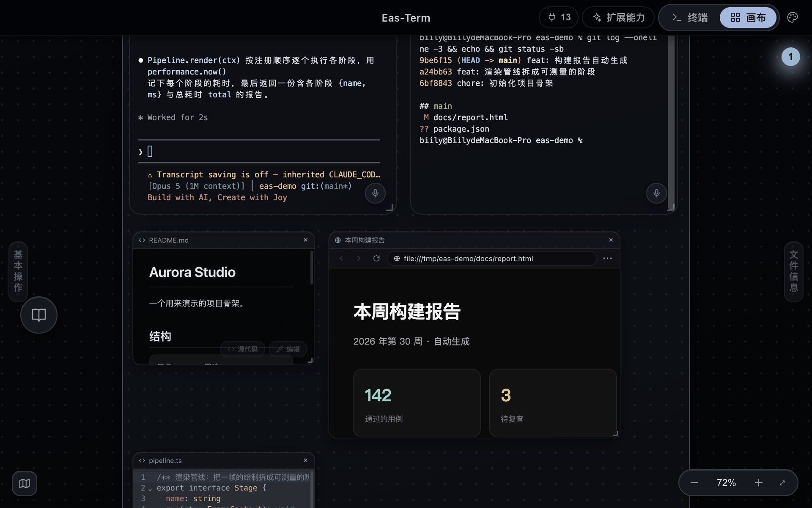The width and height of the screenshot is (812, 508).
Task: Open the map overview icon button
Action: (x=25, y=483)
